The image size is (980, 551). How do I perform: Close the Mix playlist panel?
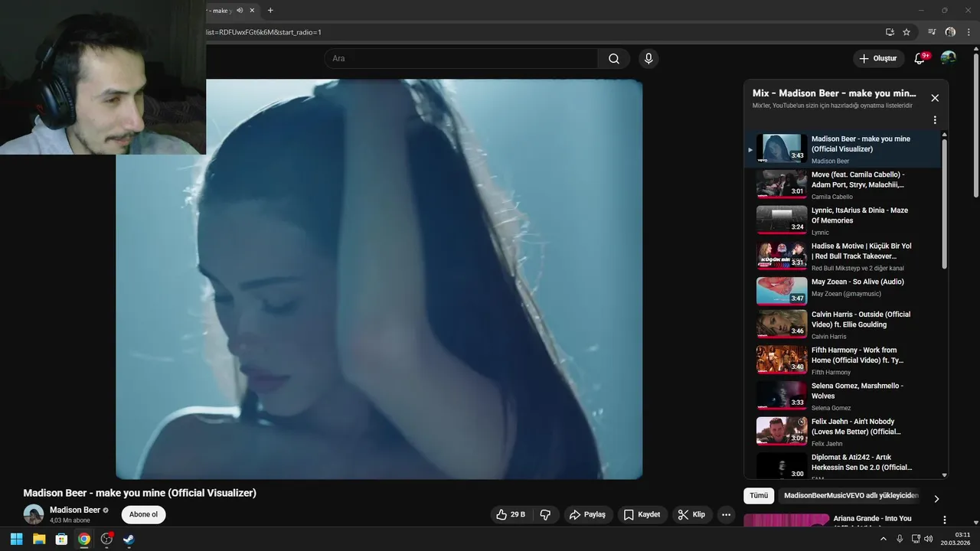pyautogui.click(x=935, y=98)
